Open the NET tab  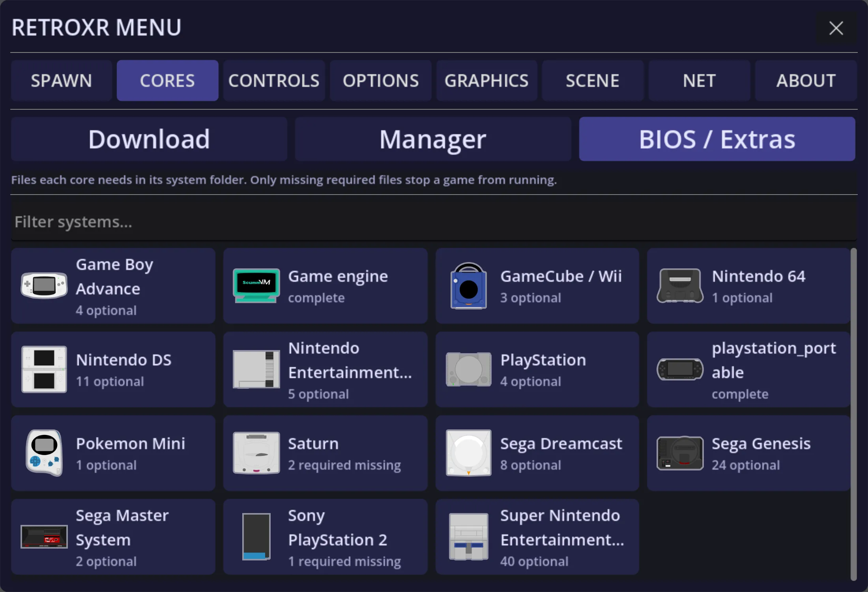coord(699,81)
